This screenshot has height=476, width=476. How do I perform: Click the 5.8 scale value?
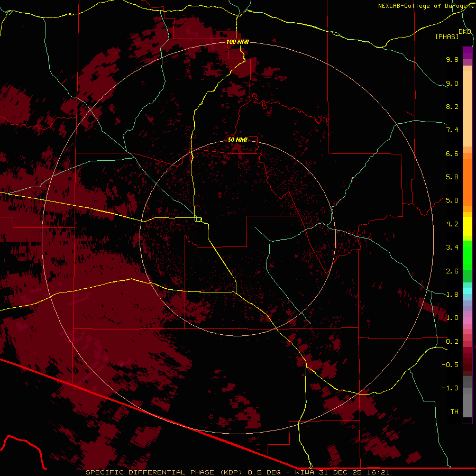click(x=452, y=177)
